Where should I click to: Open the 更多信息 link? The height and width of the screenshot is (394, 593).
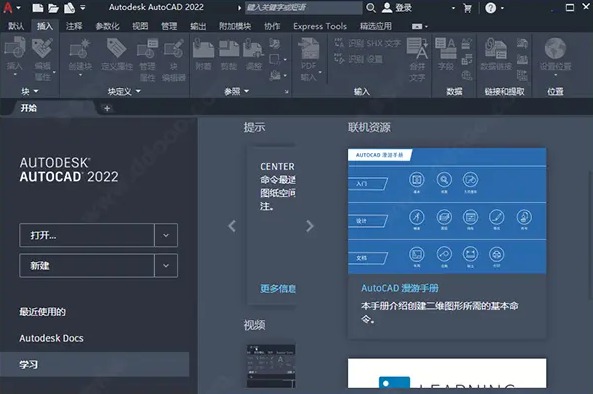[278, 289]
